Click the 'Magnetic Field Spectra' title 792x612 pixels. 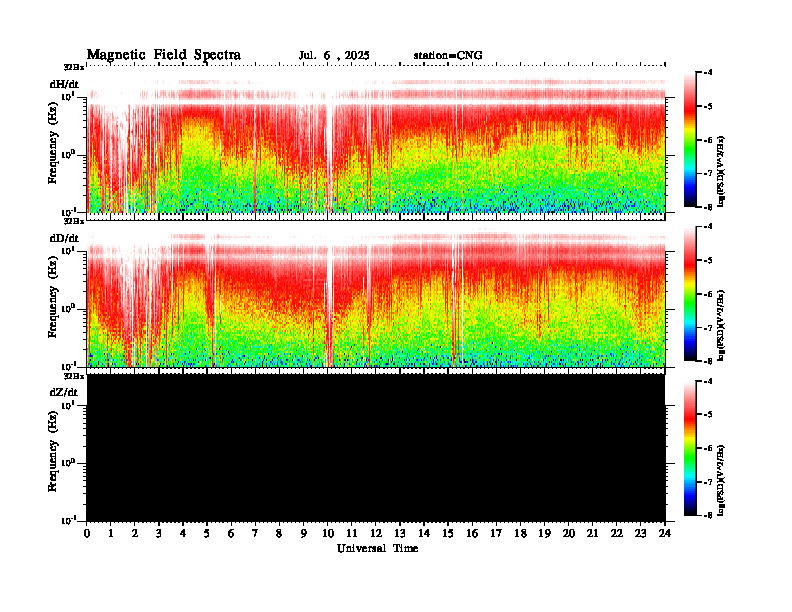pos(164,55)
